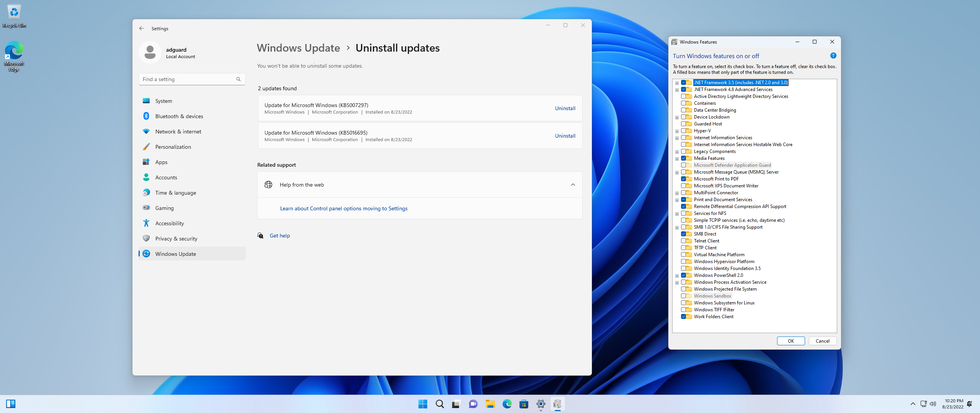Open the Recycle Bin desktop icon
980x413 pixels.
point(14,16)
